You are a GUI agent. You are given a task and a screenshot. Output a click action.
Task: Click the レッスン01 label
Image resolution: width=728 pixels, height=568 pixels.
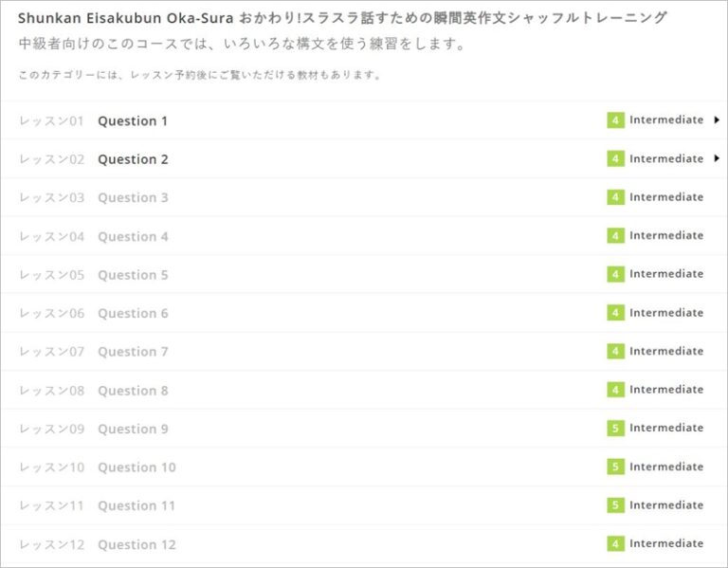52,121
